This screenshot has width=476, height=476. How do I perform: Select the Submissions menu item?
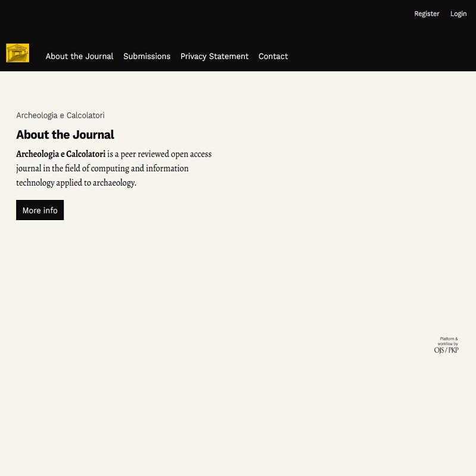pyautogui.click(x=147, y=56)
